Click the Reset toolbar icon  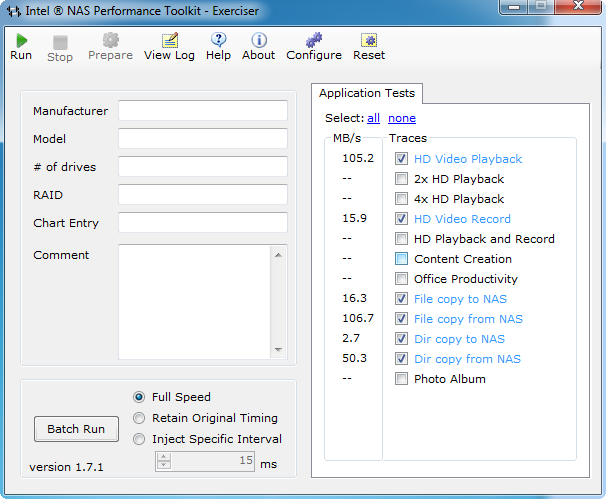(x=369, y=40)
